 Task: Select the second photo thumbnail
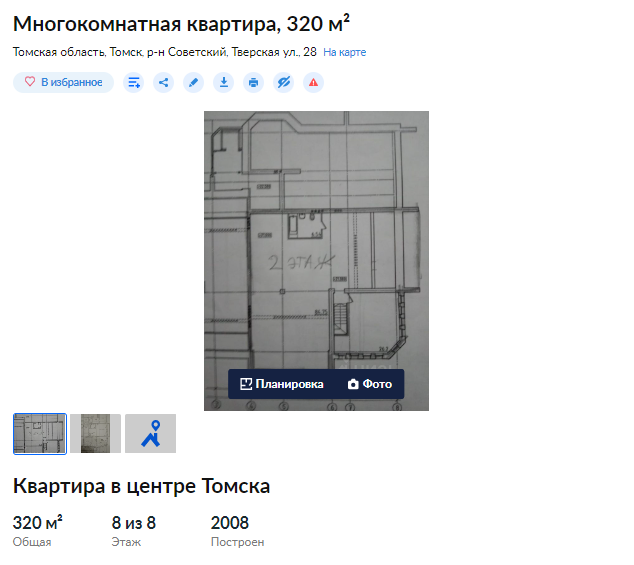tap(96, 433)
